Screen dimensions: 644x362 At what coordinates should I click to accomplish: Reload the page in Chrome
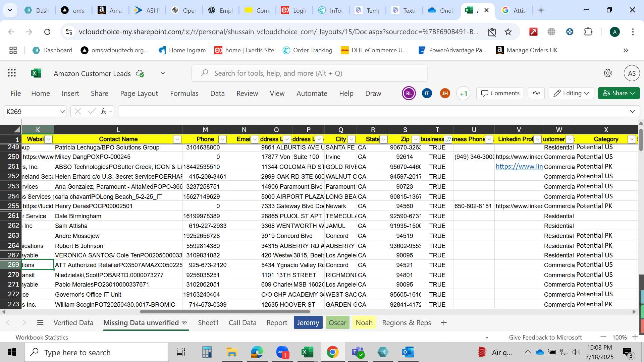point(47,32)
